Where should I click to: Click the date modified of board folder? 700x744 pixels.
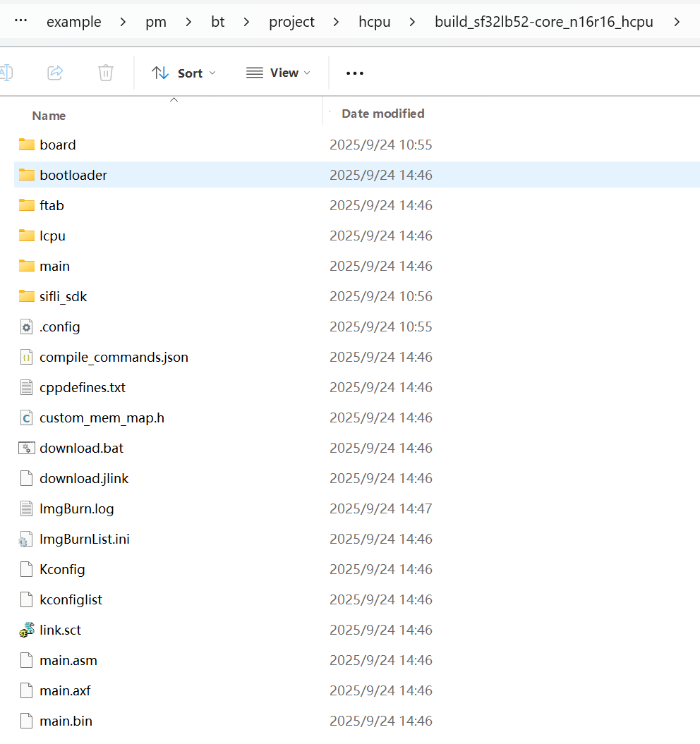[381, 145]
